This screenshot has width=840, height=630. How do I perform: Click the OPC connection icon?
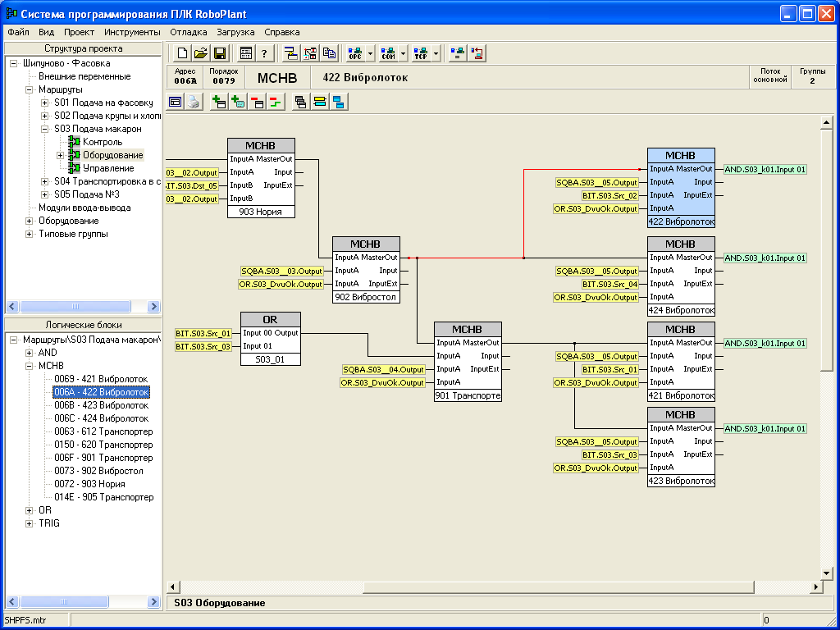click(355, 53)
